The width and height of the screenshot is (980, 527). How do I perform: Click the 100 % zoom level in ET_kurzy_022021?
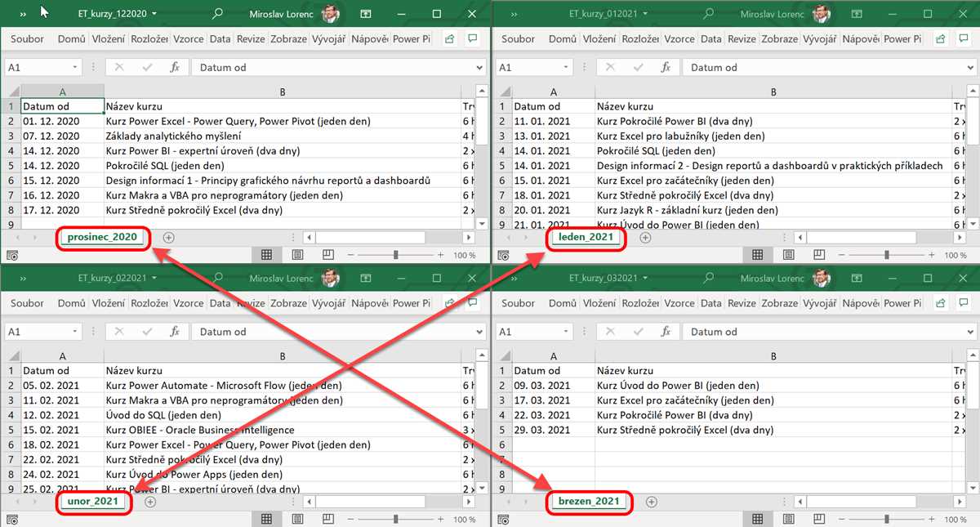tap(465, 519)
